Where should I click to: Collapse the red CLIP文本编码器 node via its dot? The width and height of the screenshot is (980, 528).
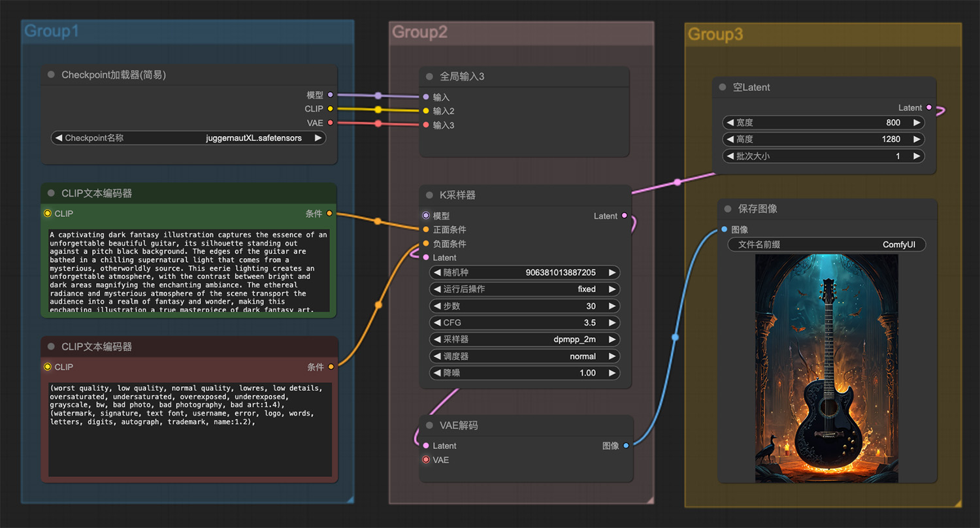coord(51,346)
